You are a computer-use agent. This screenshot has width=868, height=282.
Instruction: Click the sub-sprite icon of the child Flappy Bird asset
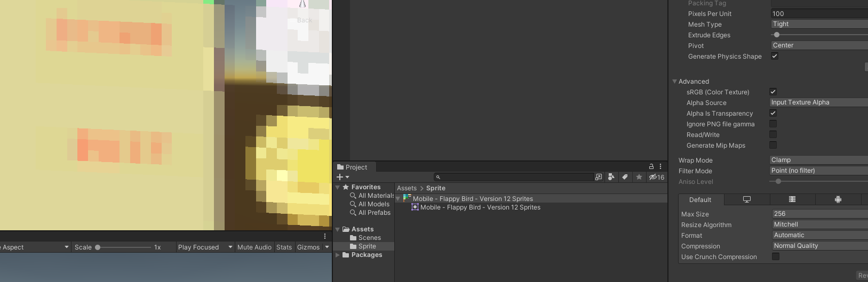[x=415, y=207]
